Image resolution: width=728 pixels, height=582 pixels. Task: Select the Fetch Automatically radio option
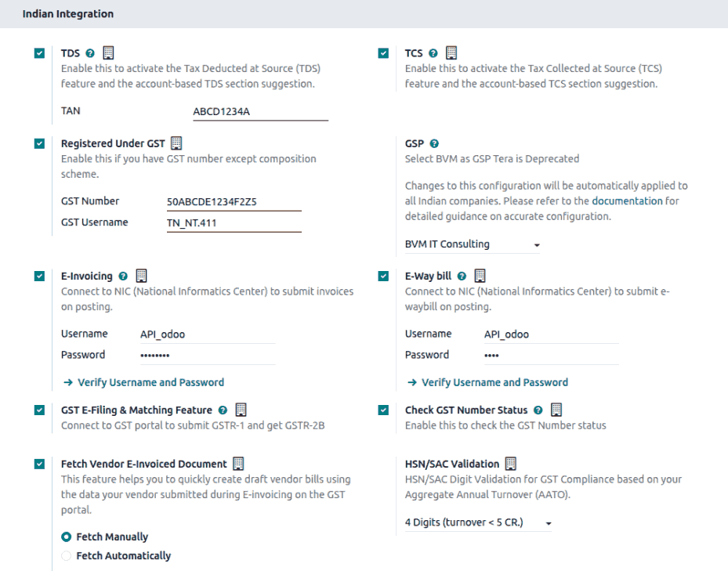tap(67, 556)
